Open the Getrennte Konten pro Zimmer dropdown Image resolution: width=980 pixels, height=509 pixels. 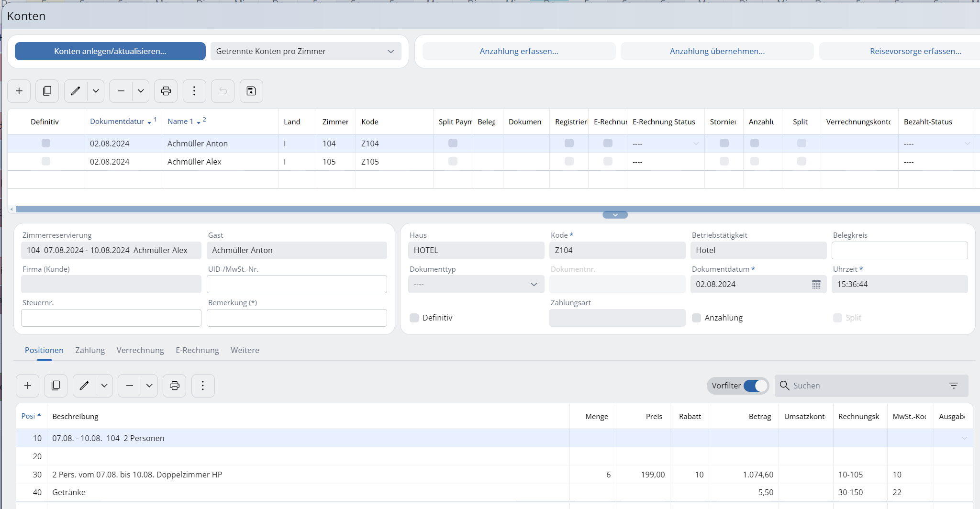coord(306,51)
